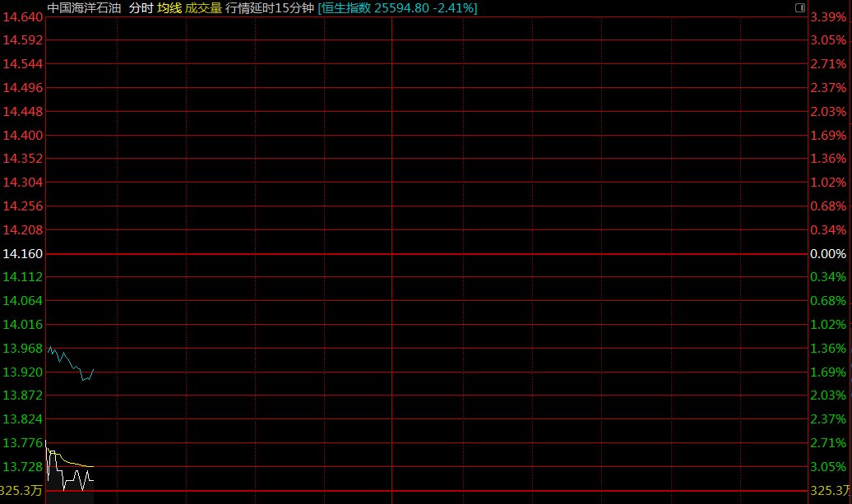Click the yellow average line near bottom left
The width and height of the screenshot is (852, 504).
(x=74, y=463)
